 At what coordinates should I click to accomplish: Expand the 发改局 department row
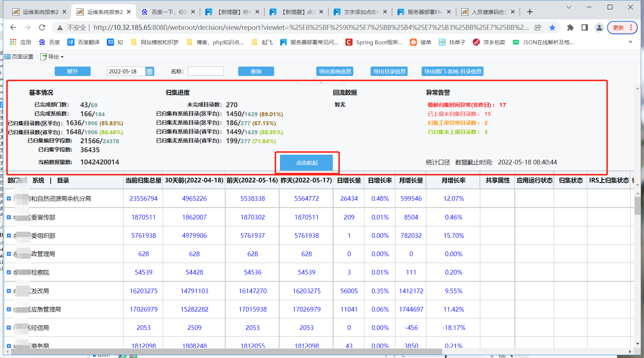click(9, 291)
